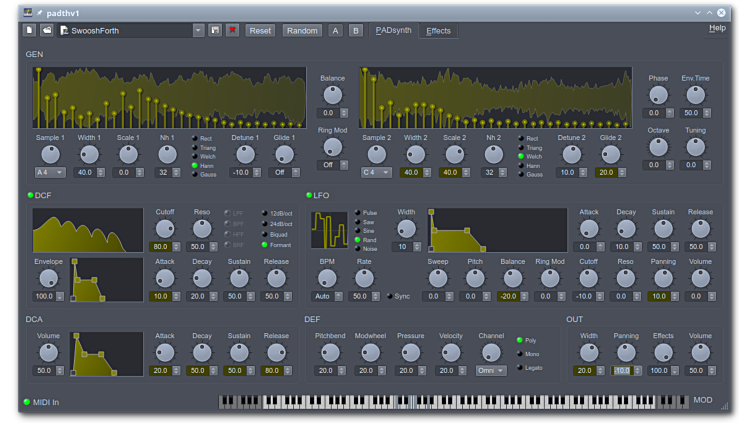This screenshot has width=752, height=423.
Task: Click the red delete preset icon
Action: pyautogui.click(x=232, y=31)
